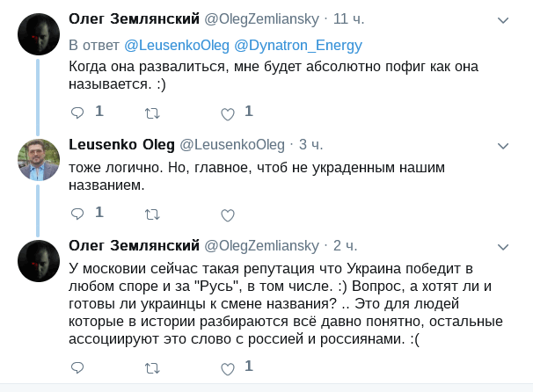The image size is (533, 392).
Task: Like Leusenko Oleg's tweet
Action: click(x=227, y=214)
